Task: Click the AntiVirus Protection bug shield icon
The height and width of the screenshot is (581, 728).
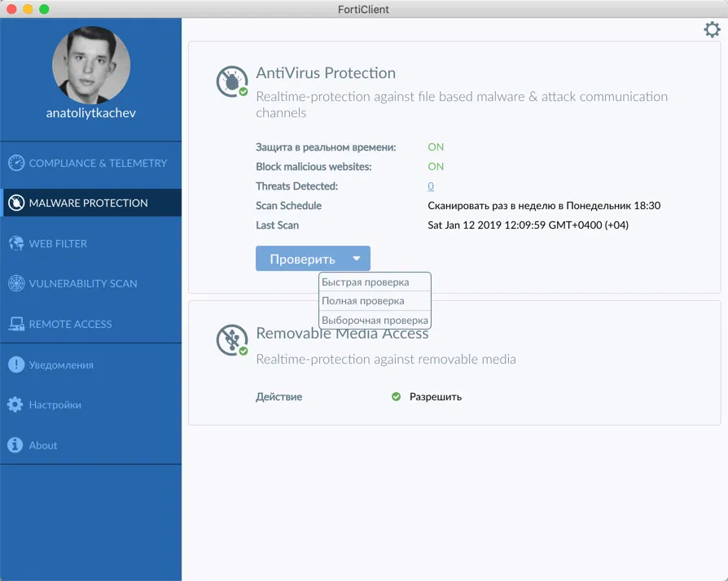Action: (x=232, y=81)
